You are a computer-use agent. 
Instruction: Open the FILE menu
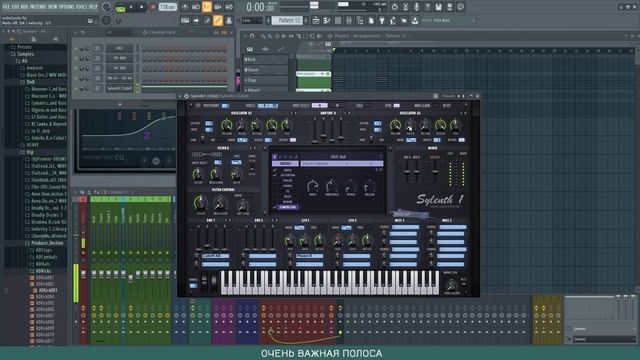coord(6,7)
